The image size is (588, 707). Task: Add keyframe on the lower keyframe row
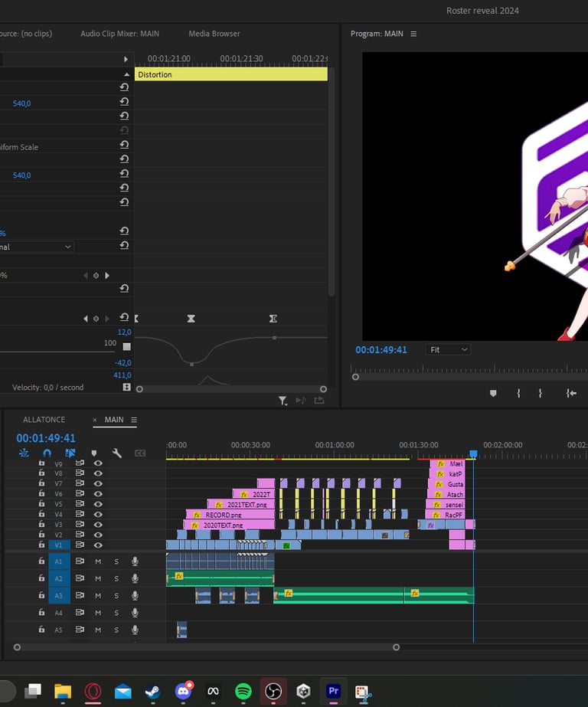[96, 319]
